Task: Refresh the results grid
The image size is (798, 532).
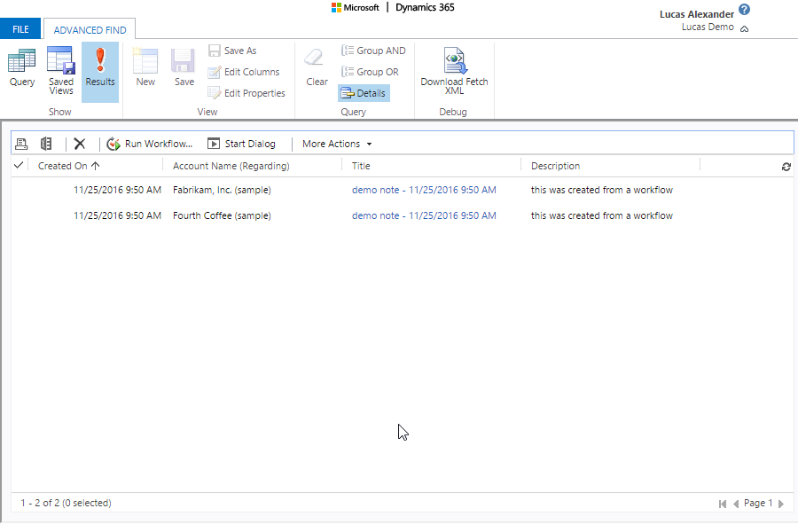Action: coord(786,167)
